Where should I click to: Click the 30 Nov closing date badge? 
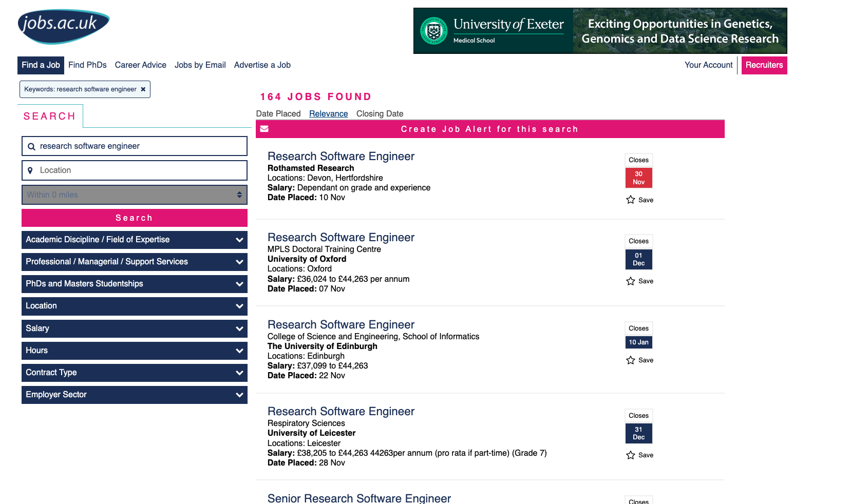(x=639, y=178)
